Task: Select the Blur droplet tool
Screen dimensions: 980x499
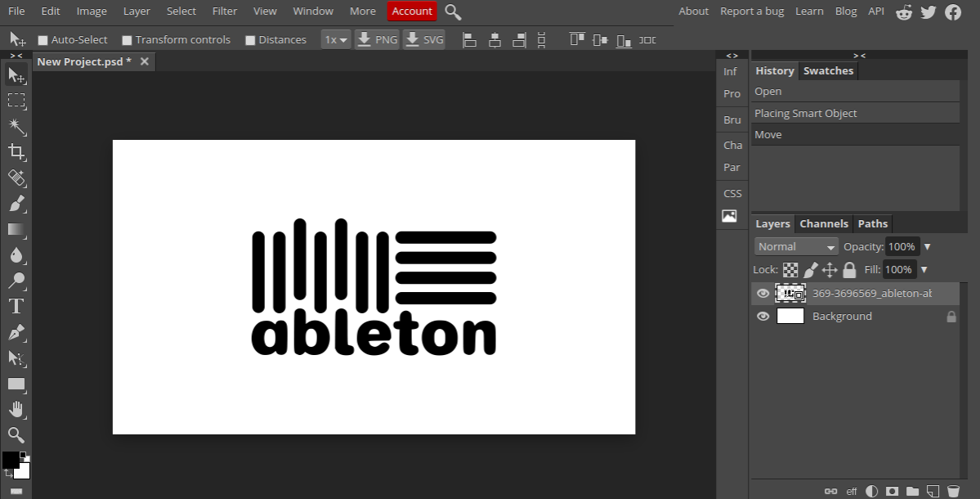Action: click(x=16, y=255)
